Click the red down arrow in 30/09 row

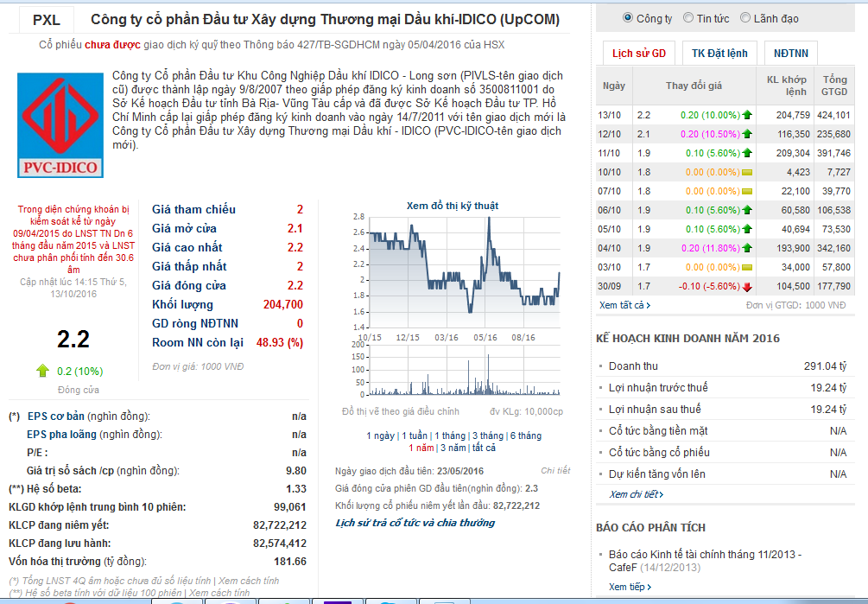(x=747, y=286)
